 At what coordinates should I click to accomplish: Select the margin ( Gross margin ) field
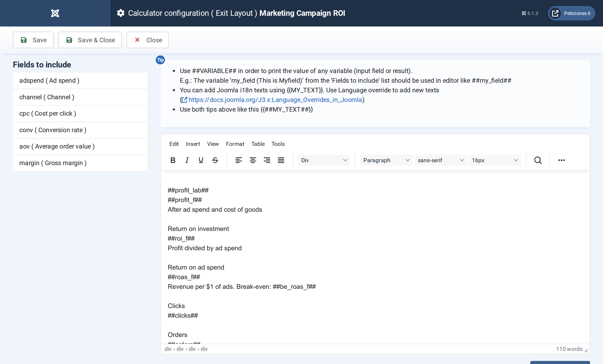(x=80, y=163)
